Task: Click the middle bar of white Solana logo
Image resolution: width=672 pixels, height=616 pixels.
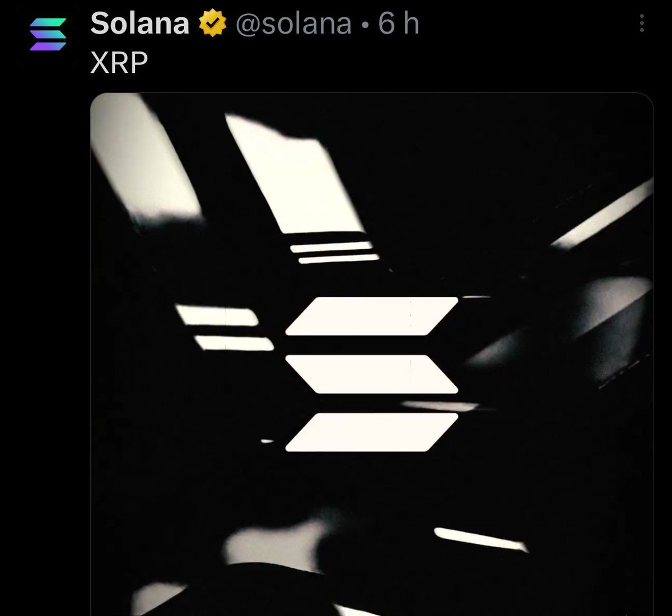Action: click(x=372, y=374)
